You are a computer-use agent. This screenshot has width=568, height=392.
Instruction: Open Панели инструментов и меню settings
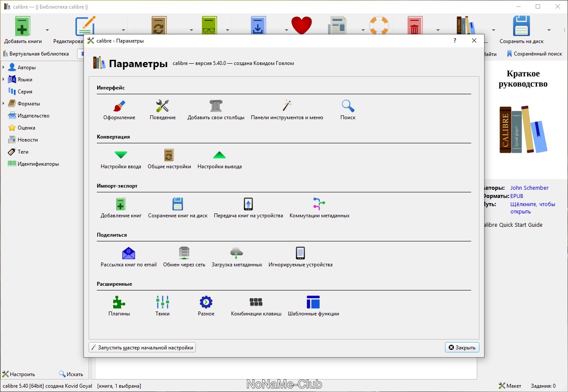(287, 110)
